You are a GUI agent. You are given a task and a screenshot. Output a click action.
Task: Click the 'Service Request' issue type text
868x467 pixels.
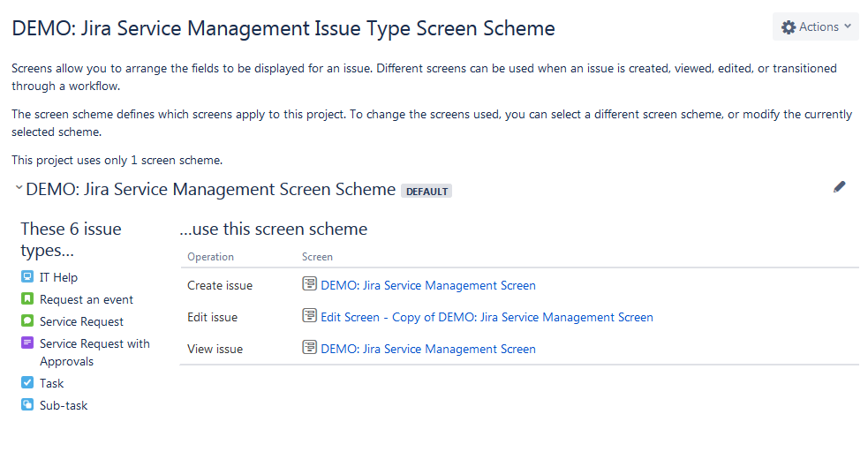pyautogui.click(x=81, y=321)
